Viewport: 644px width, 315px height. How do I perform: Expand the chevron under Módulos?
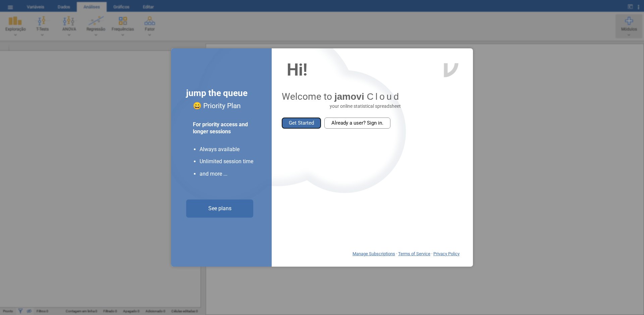(629, 35)
